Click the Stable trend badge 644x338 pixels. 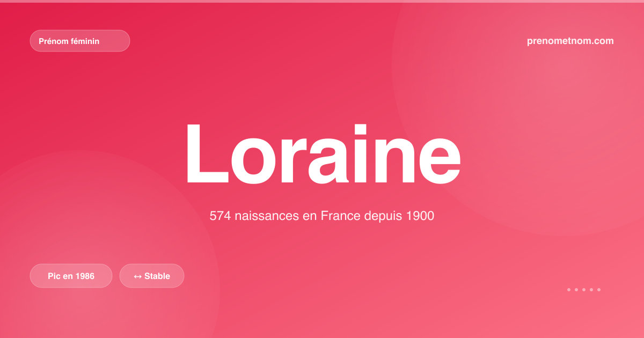[152, 276]
